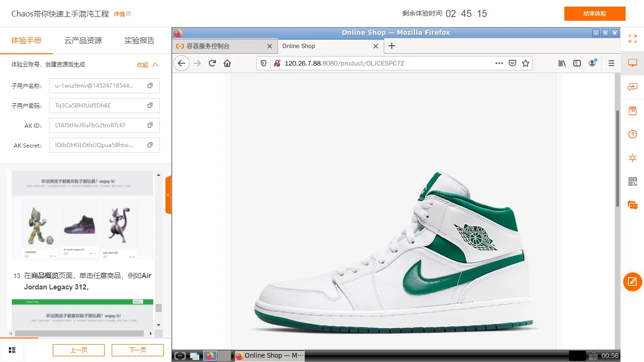The image size is (644, 362).
Task: Click the dual-screen icon in right sidebar
Action: coord(633,87)
